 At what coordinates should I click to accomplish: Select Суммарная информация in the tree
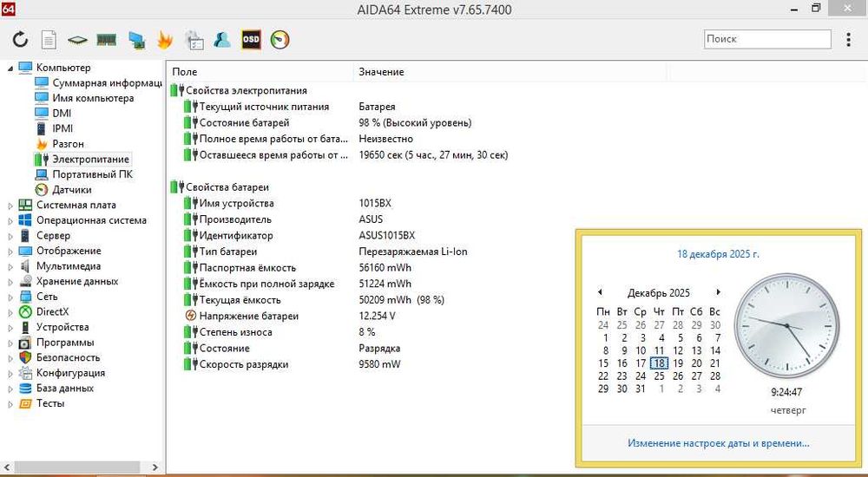pyautogui.click(x=107, y=83)
